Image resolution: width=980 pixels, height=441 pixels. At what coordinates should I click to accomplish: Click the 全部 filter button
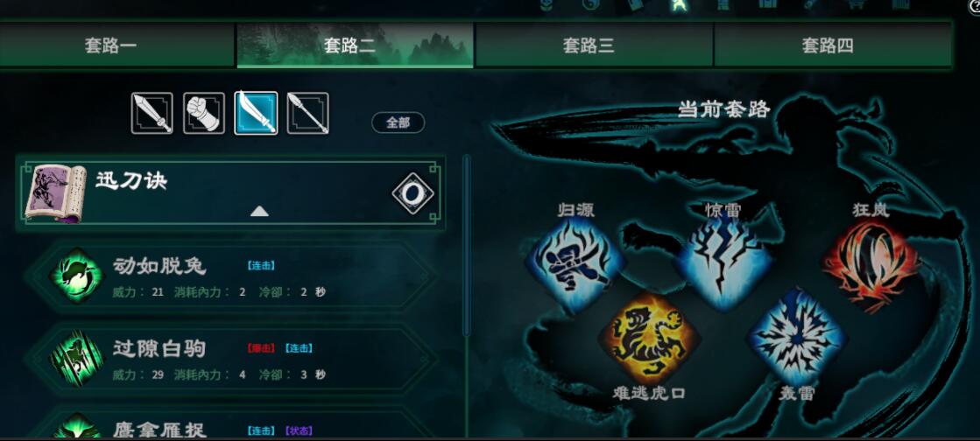coord(398,122)
